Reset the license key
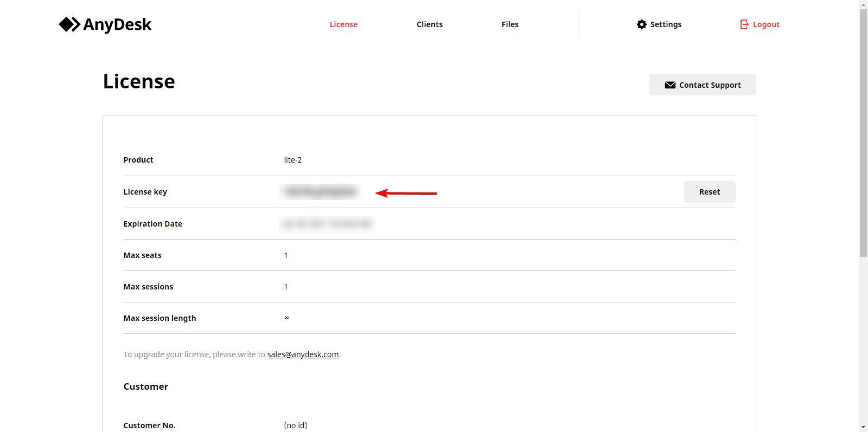This screenshot has width=868, height=432. [710, 192]
